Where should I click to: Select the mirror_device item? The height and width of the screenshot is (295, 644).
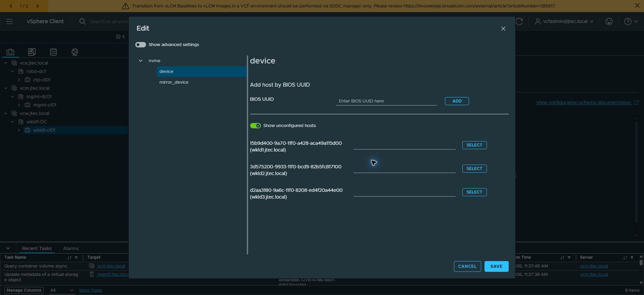coord(201,82)
